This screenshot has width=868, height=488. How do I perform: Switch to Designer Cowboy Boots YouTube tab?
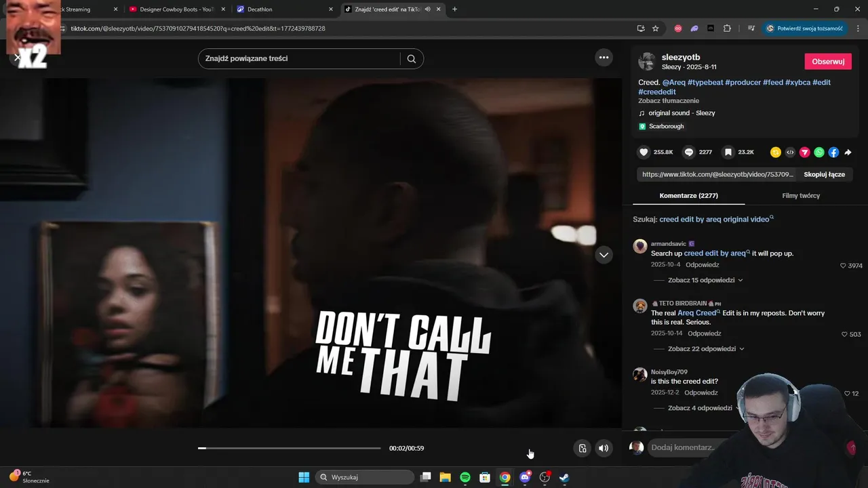[x=176, y=9]
